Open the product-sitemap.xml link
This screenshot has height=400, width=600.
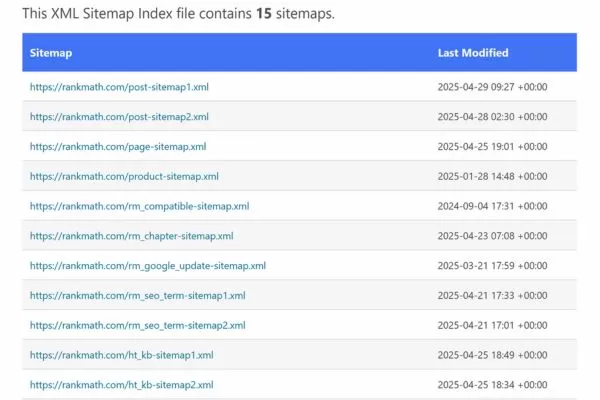(124, 176)
